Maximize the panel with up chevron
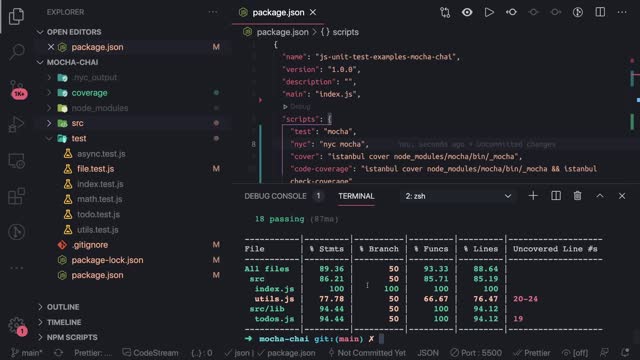This screenshot has width=640, height=360. click(600, 196)
